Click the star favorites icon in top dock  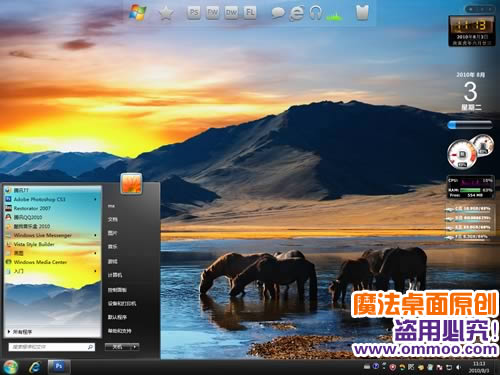pyautogui.click(x=166, y=14)
